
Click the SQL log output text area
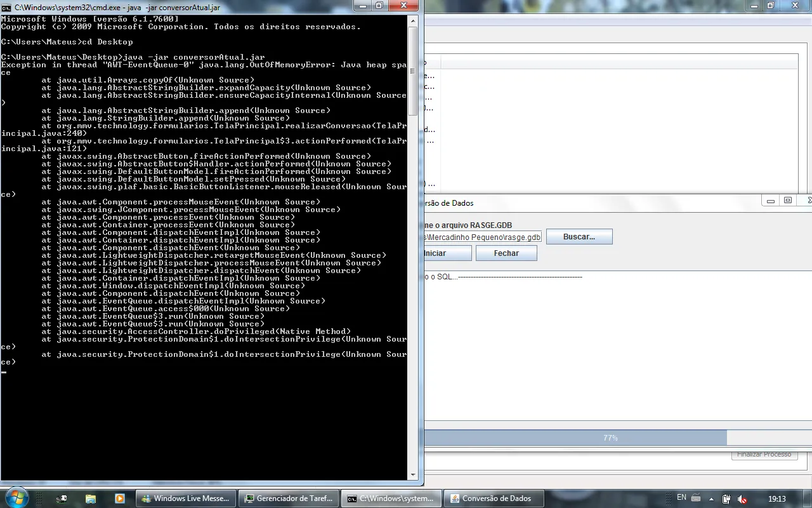pos(618,346)
